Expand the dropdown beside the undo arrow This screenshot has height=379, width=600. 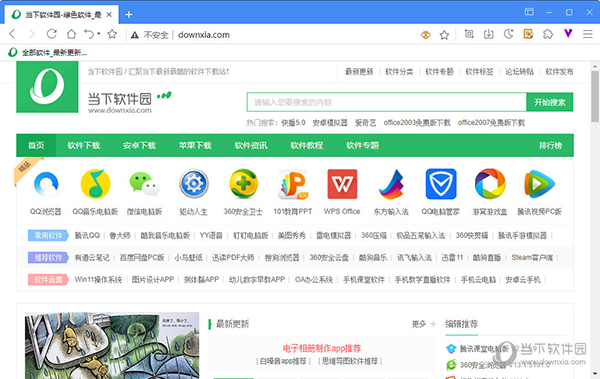pyautogui.click(x=99, y=34)
